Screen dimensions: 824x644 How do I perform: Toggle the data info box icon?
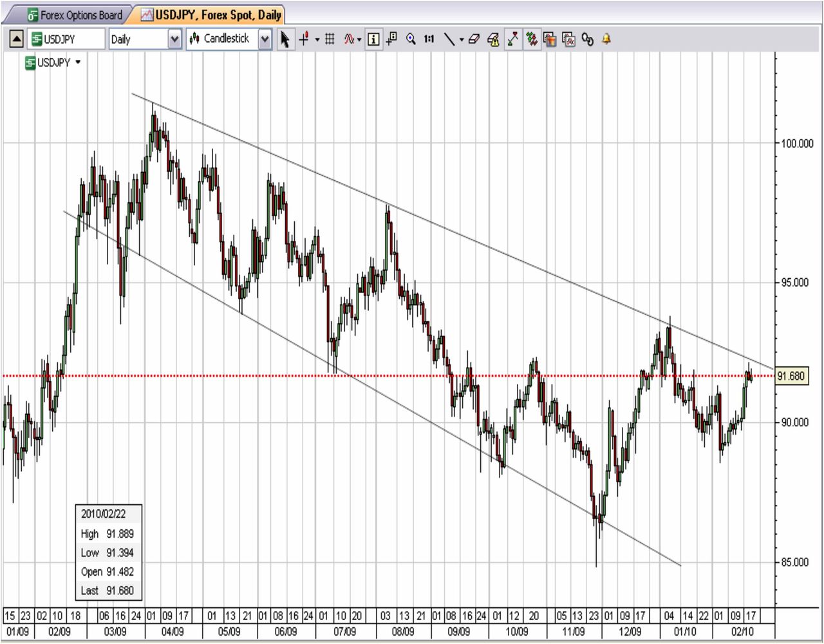coord(373,39)
